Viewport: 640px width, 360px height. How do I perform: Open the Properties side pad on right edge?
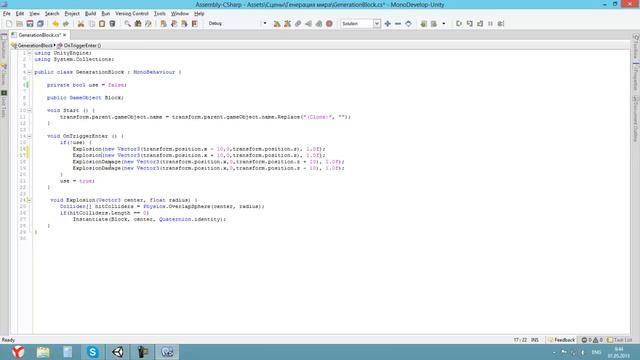[x=636, y=77]
